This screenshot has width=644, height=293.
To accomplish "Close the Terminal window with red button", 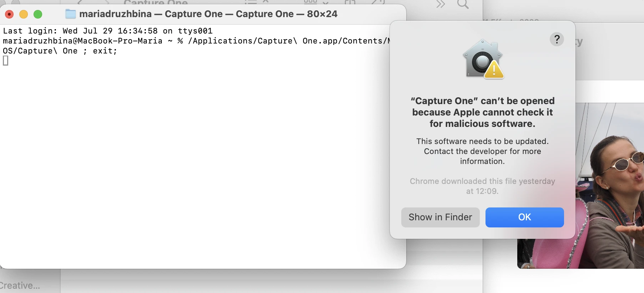I will [9, 14].
